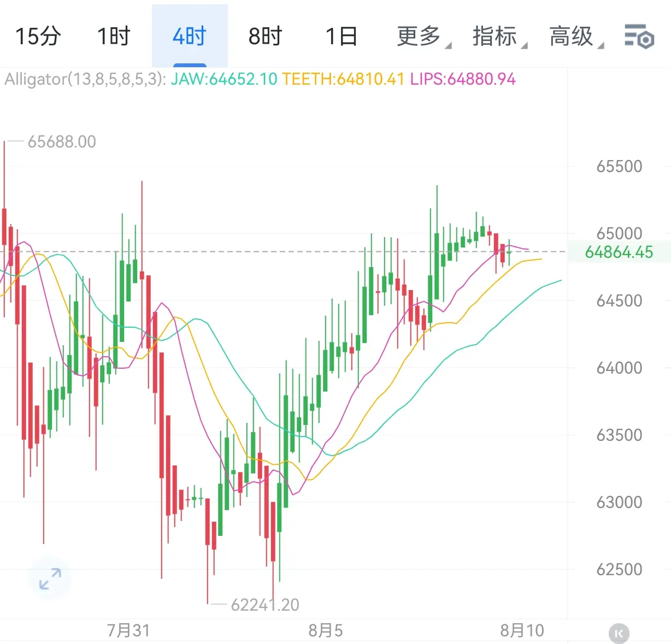
Task: Click the JAW:64652.10 value
Action: [x=224, y=79]
